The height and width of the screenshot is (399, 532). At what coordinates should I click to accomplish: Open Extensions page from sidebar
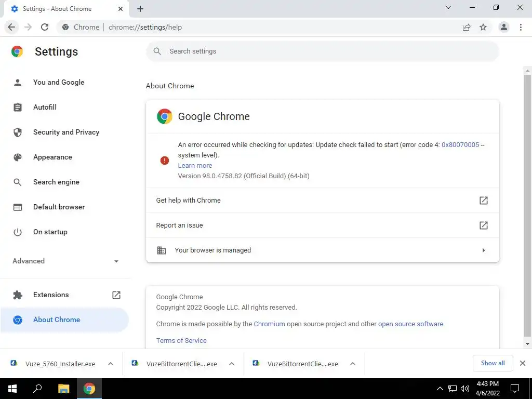pyautogui.click(x=51, y=295)
